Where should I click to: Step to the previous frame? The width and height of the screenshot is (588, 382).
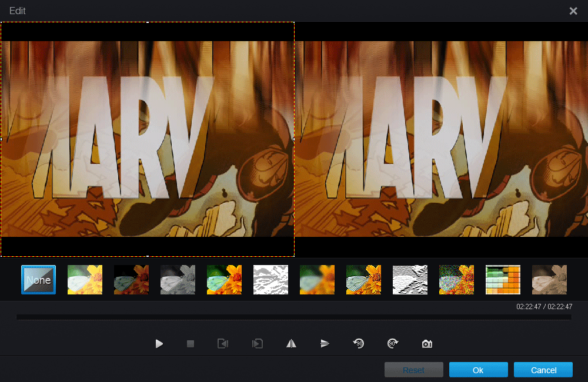[223, 344]
